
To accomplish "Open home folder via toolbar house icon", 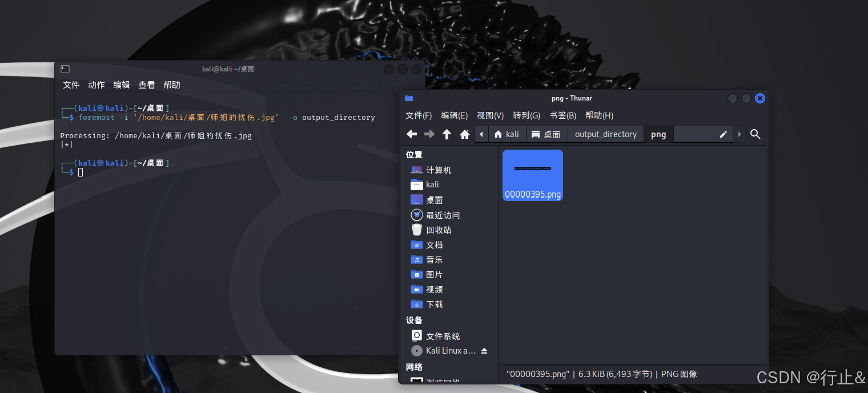I will coord(465,134).
